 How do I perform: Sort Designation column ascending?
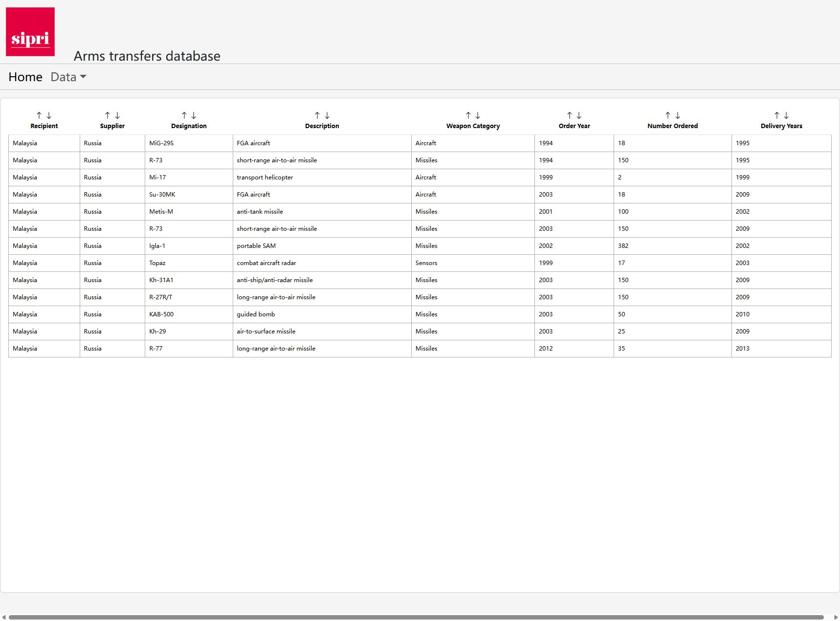[x=184, y=115]
